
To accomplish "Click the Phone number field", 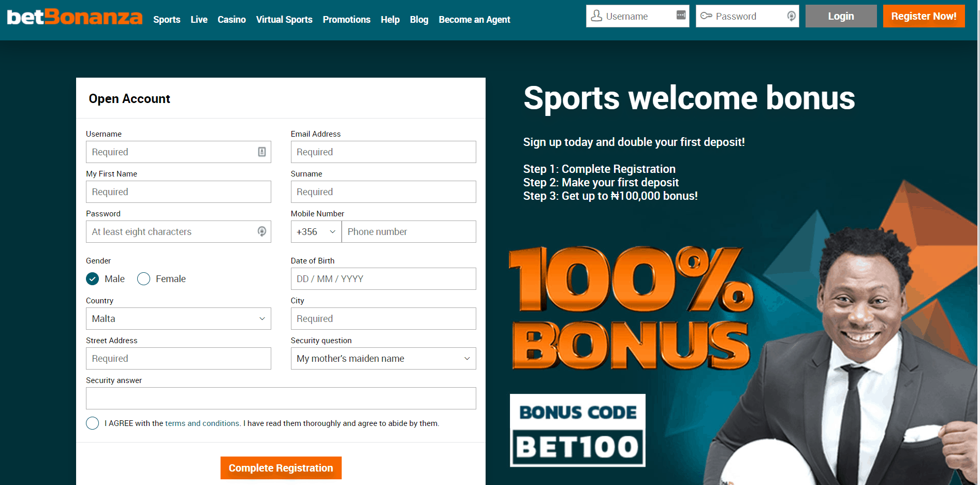I will 409,232.
